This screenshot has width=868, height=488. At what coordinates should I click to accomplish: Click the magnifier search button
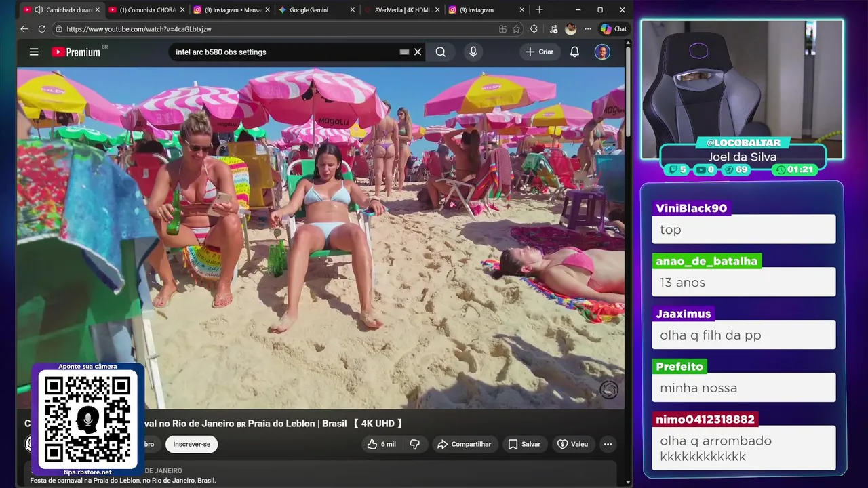(441, 52)
